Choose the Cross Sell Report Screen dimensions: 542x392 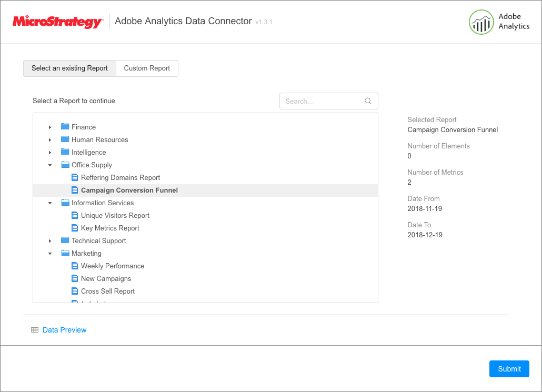click(x=107, y=291)
